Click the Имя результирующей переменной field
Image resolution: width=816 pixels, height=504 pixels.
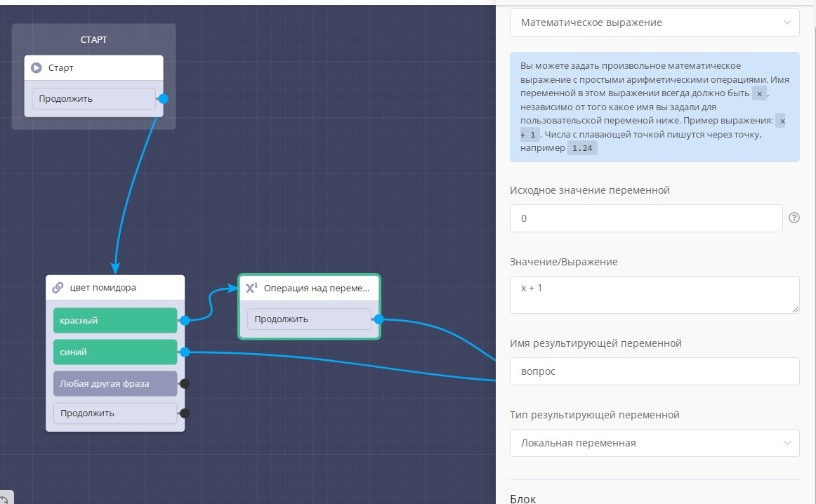tap(654, 371)
